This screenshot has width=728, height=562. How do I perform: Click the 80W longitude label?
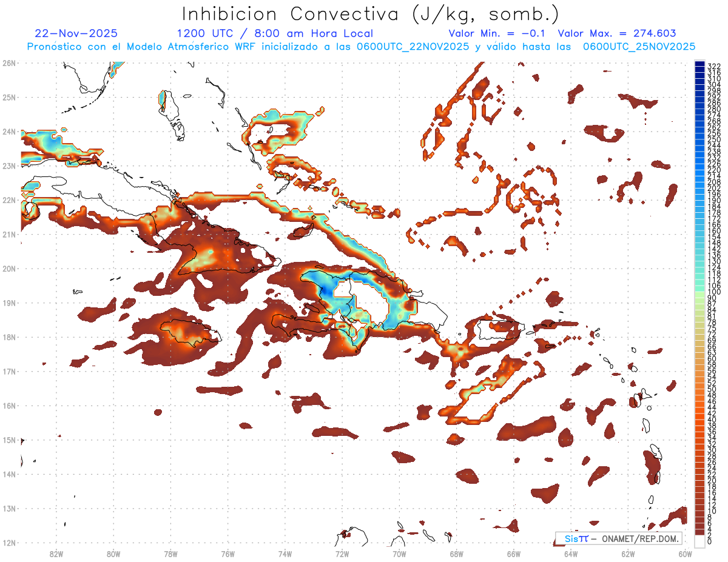113,553
